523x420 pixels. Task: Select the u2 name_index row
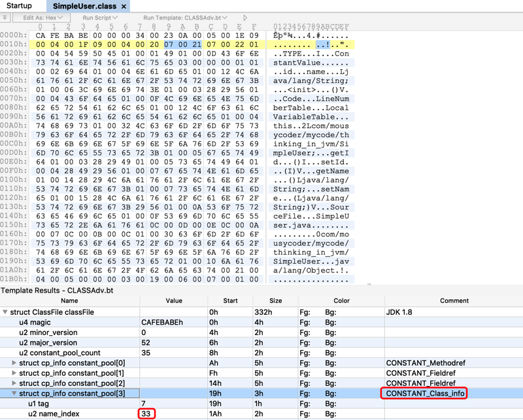tap(261, 413)
